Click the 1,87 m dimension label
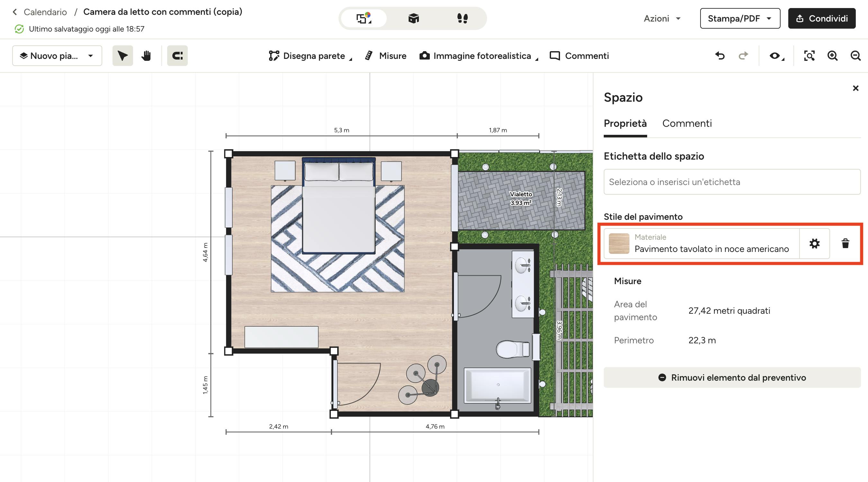This screenshot has height=482, width=868. 498,130
